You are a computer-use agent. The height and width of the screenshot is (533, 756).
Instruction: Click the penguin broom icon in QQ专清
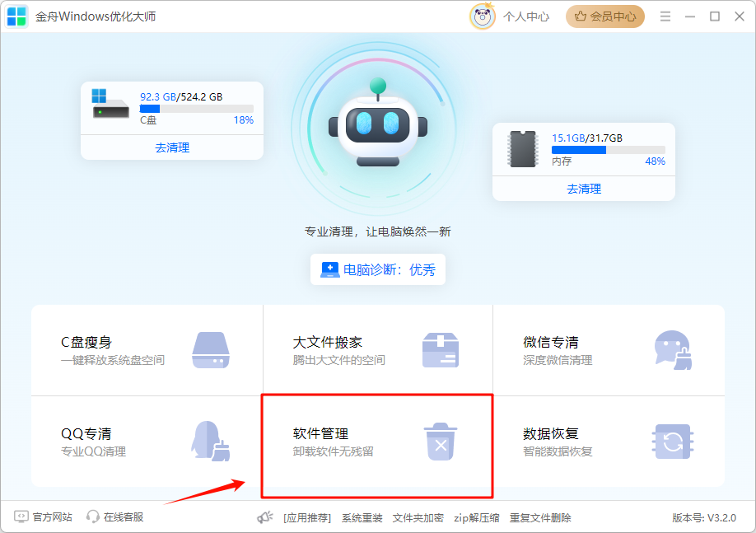point(211,441)
